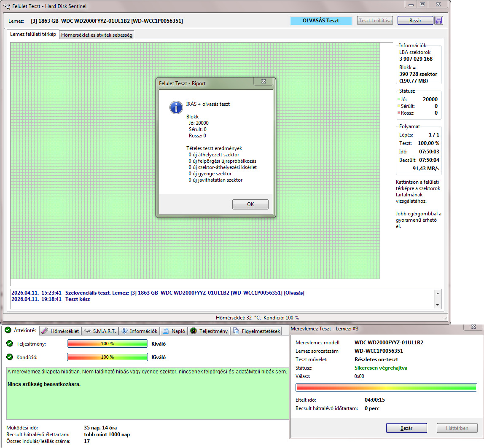Open the Lemez felületi térkép tab

tap(33, 34)
